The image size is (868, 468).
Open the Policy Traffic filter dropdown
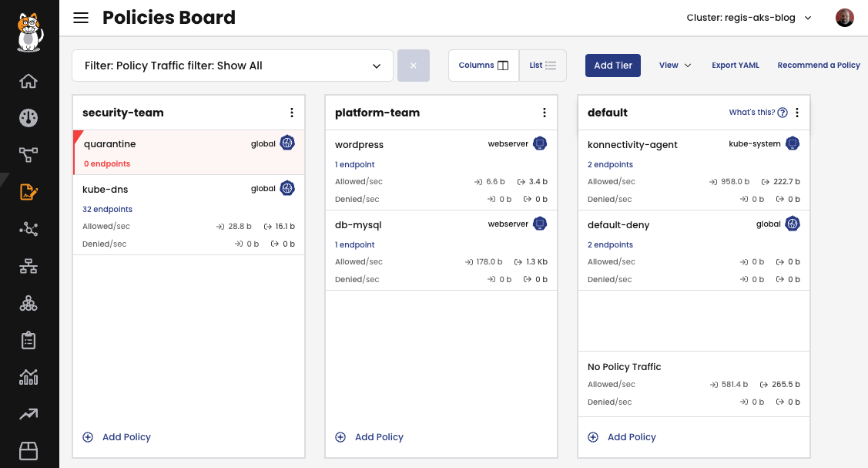point(233,66)
